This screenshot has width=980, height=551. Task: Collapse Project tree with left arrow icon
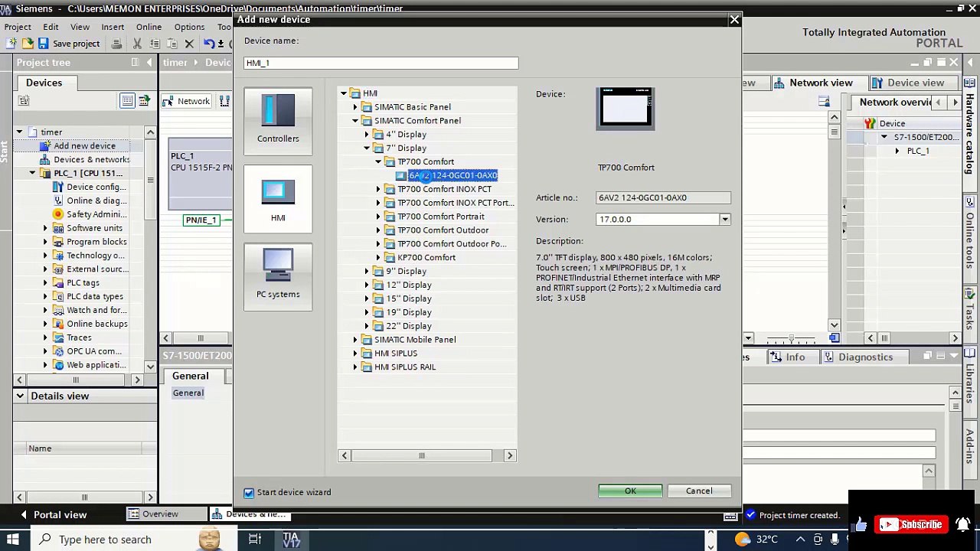pyautogui.click(x=149, y=63)
